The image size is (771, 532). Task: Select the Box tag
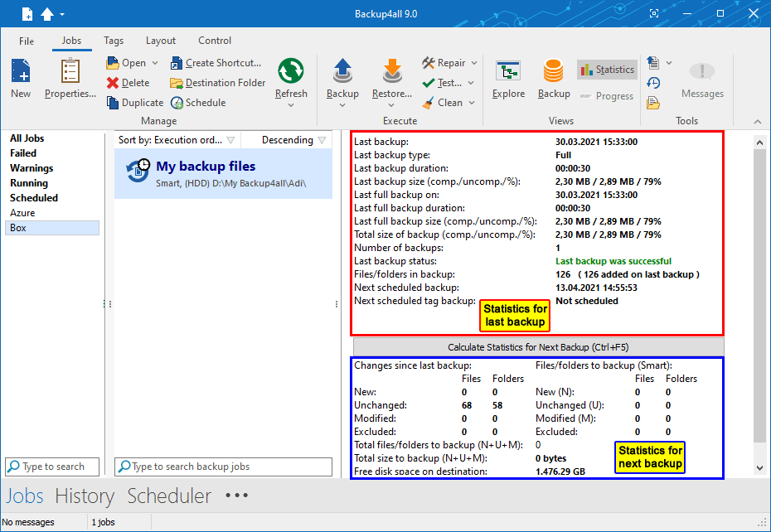coord(52,228)
